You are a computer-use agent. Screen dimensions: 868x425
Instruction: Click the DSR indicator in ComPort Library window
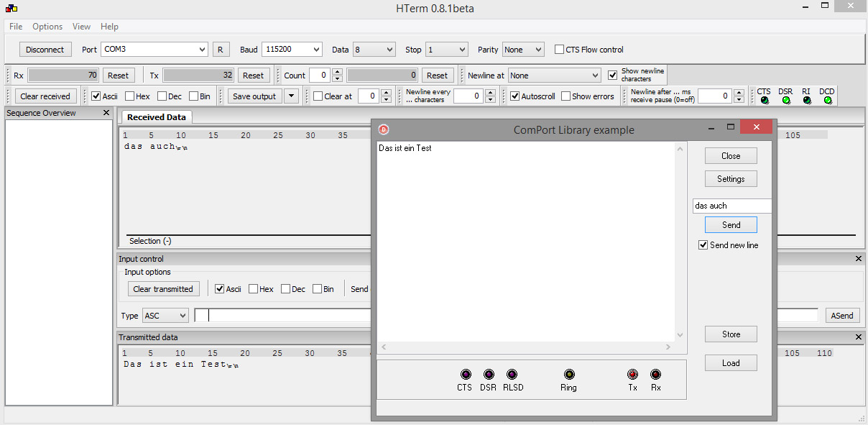click(489, 375)
